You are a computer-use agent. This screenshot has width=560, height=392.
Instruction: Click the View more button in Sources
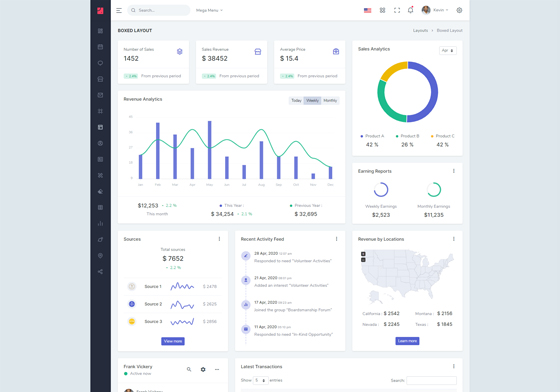point(173,341)
